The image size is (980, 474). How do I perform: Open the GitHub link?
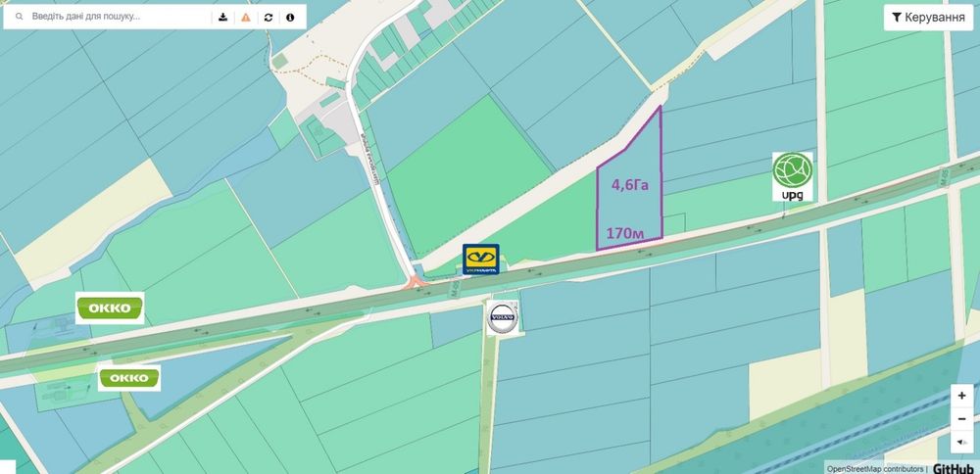[x=954, y=468]
